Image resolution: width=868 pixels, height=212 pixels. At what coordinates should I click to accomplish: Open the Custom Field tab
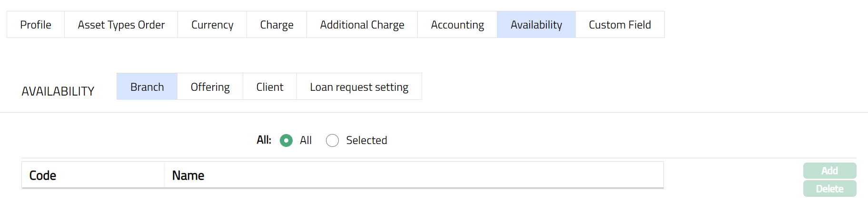pyautogui.click(x=620, y=25)
